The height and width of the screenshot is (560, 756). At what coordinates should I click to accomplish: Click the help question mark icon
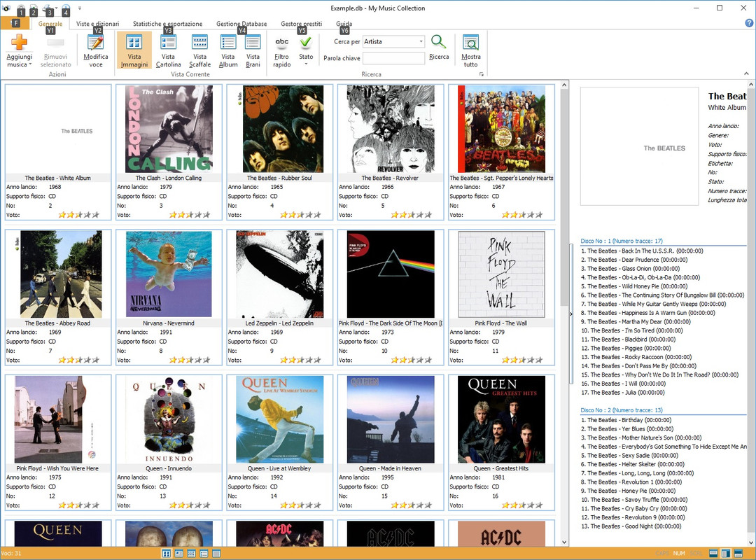coord(749,22)
